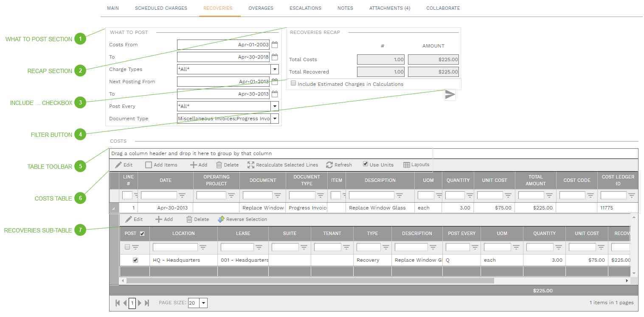Open the Document Type dropdown
This screenshot has height=317, width=644.
(x=275, y=119)
